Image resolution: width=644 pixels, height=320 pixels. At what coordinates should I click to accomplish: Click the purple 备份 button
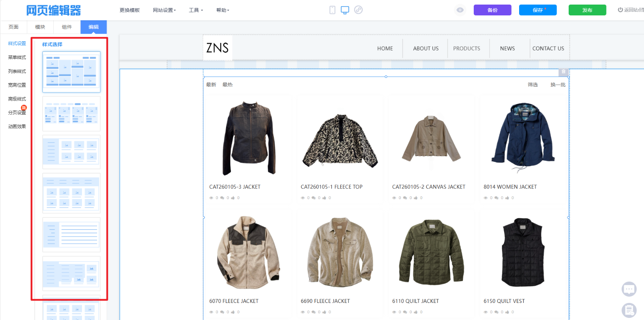(492, 10)
